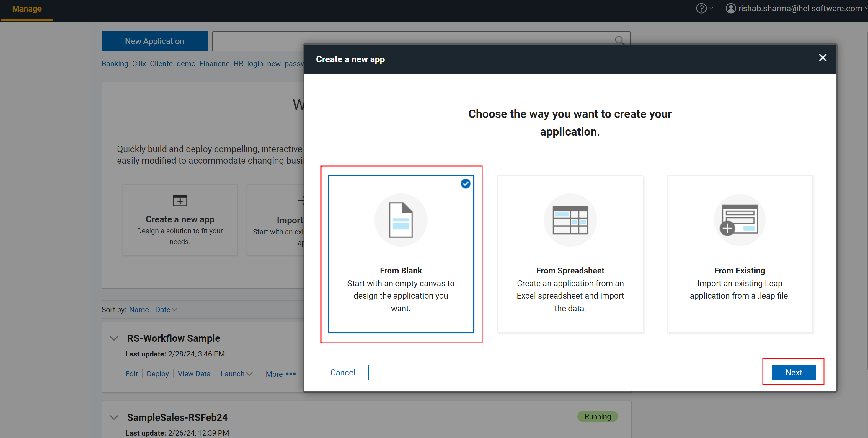Select the From Spreadsheet option card
This screenshot has height=438, width=868.
(x=570, y=254)
